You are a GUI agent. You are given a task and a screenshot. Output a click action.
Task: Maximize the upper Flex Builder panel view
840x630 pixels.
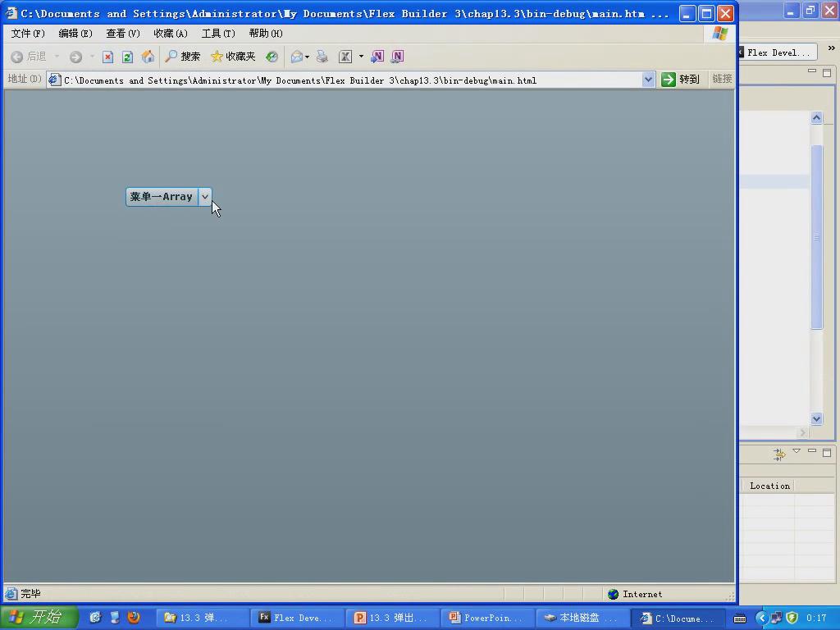(827, 72)
